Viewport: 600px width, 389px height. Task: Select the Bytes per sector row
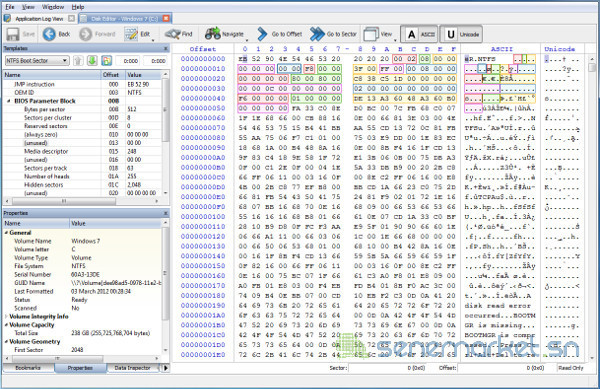point(82,109)
